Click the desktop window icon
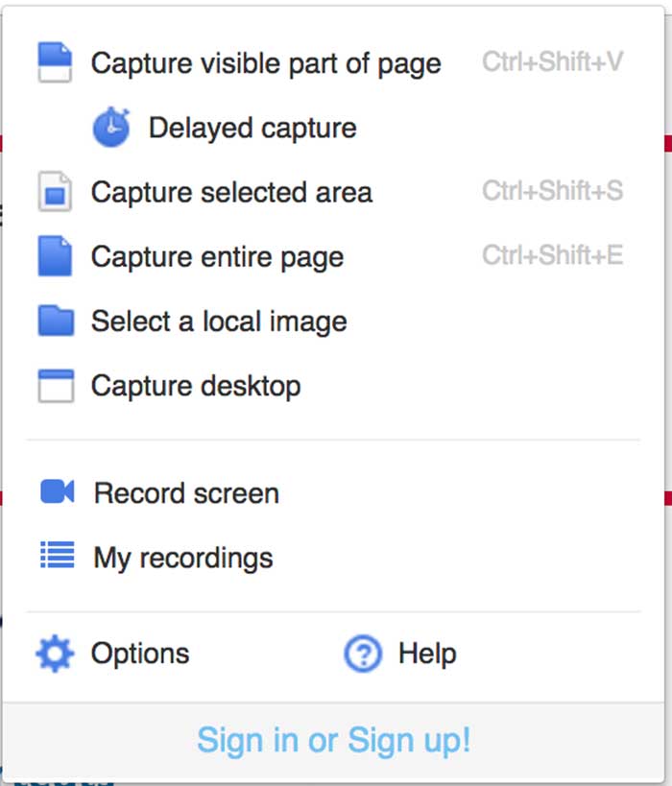The width and height of the screenshot is (672, 786). (x=57, y=386)
